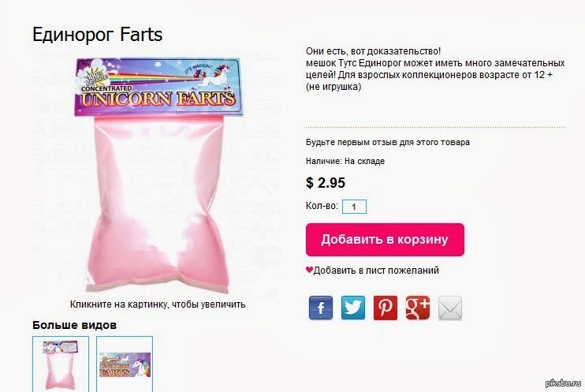The width and height of the screenshot is (585, 392).
Task: Click the pikabu.ru watermark
Action: pyautogui.click(x=564, y=383)
